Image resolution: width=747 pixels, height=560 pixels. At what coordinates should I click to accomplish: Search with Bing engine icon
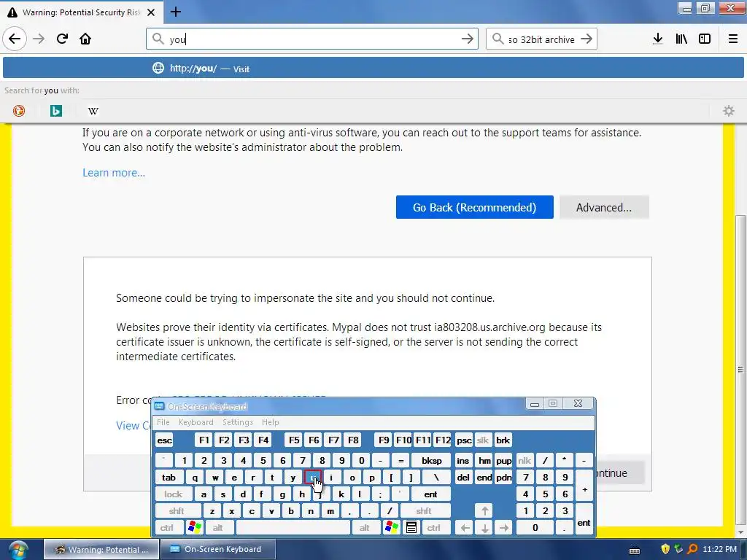click(x=56, y=111)
